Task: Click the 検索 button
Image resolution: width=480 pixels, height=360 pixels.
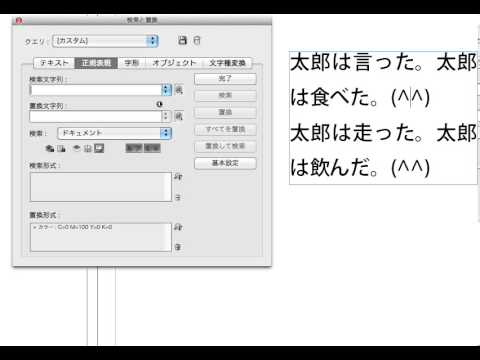Action: [x=225, y=96]
